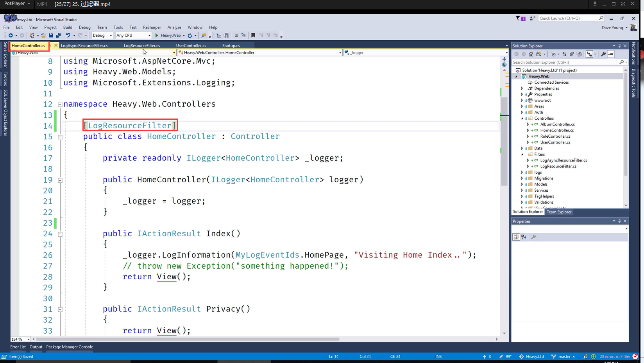Switch to LogAsyncResourceFilter.cs tab
This screenshot has width=644, height=363.
[84, 46]
